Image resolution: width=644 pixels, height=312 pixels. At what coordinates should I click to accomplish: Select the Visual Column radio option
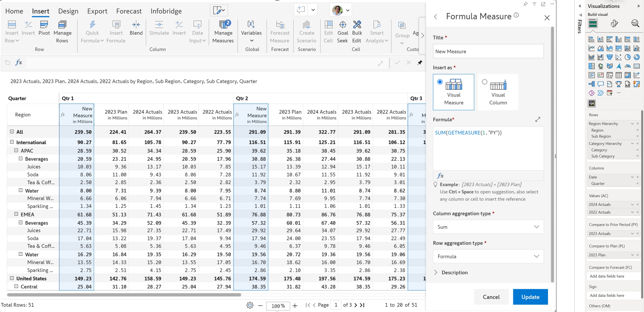[485, 82]
